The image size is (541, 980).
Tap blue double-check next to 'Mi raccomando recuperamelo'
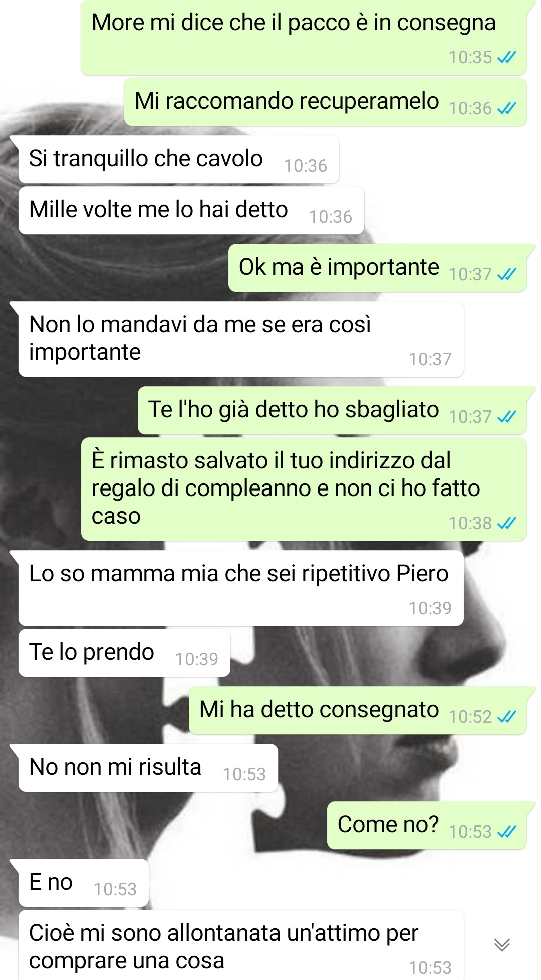click(506, 108)
